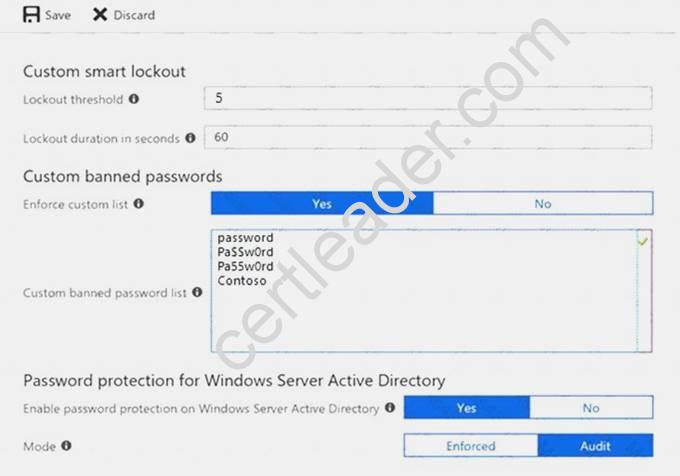Switch Mode to Enforced
This screenshot has height=476, width=680.
coord(471,446)
